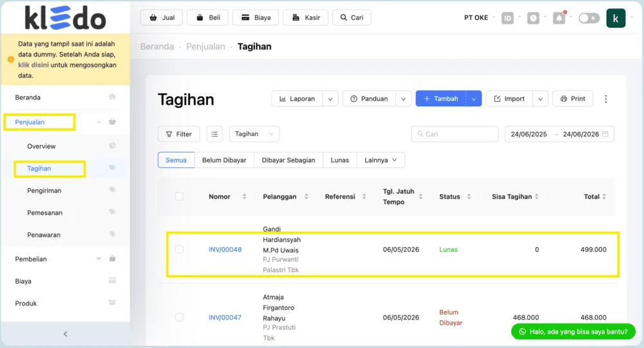Click the Biaya card icon in the sidebar
Screen dimensions: 644x348
click(x=112, y=280)
